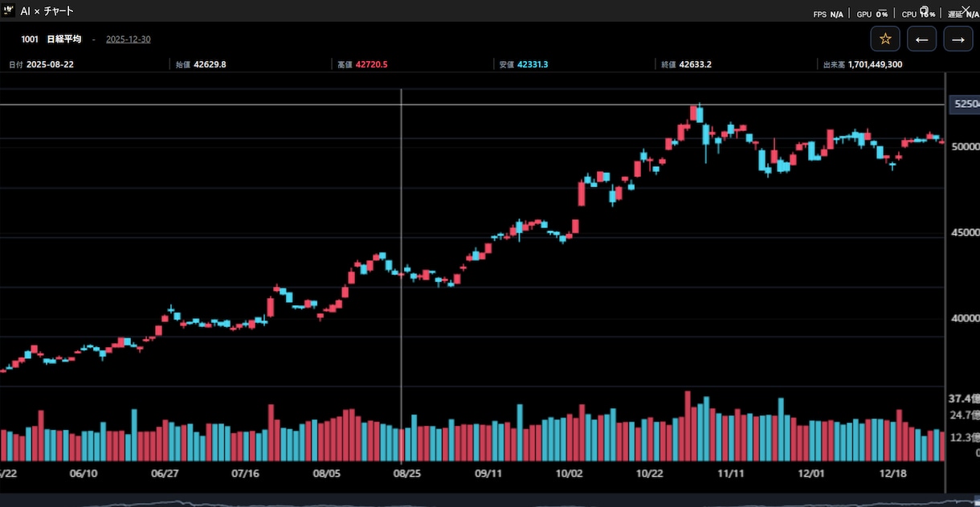Click the 50000 price axis label
This screenshot has height=507, width=980.
pos(966,147)
